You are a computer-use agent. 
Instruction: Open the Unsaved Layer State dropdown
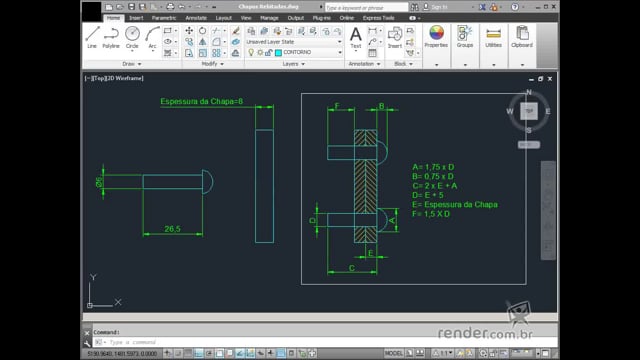point(293,42)
